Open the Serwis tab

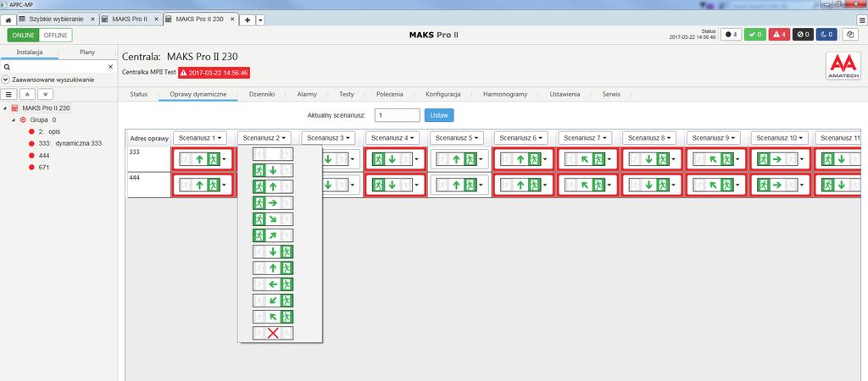pyautogui.click(x=611, y=94)
